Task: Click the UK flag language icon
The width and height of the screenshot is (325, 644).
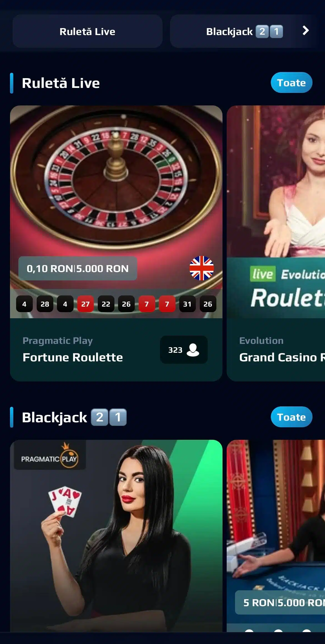Action: point(202,268)
